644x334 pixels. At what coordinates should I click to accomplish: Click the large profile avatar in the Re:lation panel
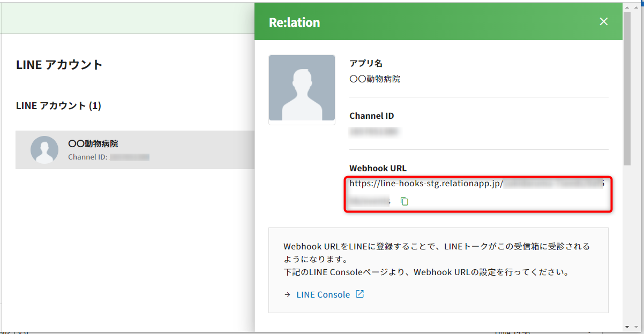[302, 89]
